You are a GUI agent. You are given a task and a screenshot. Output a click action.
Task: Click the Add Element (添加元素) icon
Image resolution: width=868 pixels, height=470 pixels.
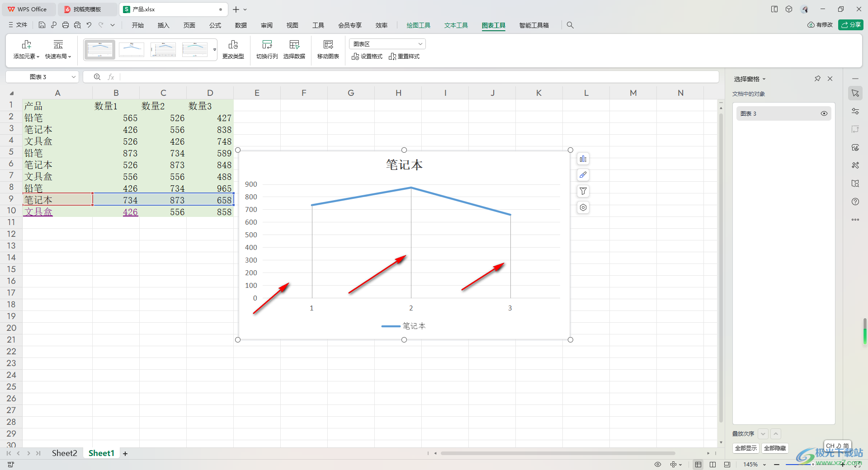26,44
